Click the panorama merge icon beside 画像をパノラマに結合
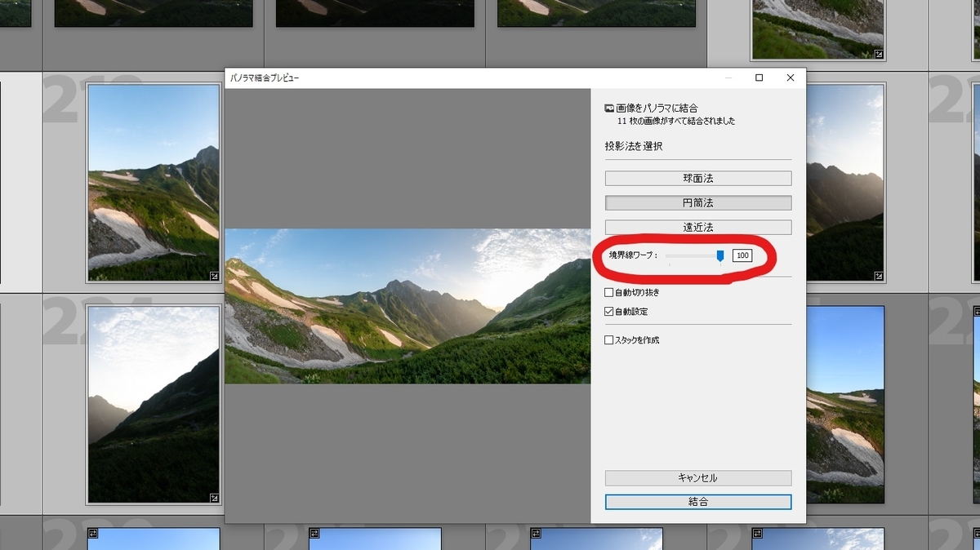980x550 pixels. pyautogui.click(x=609, y=108)
